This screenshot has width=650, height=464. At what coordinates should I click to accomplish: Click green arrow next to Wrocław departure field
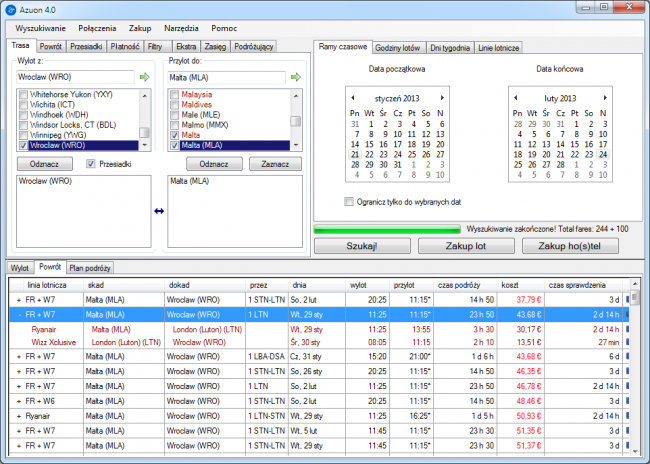coord(145,77)
